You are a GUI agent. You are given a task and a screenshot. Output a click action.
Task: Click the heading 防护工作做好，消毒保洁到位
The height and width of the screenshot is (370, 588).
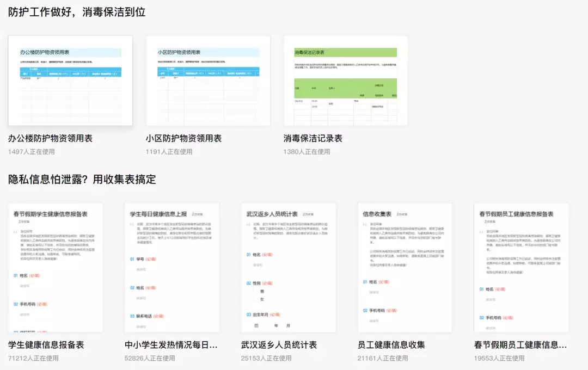pos(77,12)
